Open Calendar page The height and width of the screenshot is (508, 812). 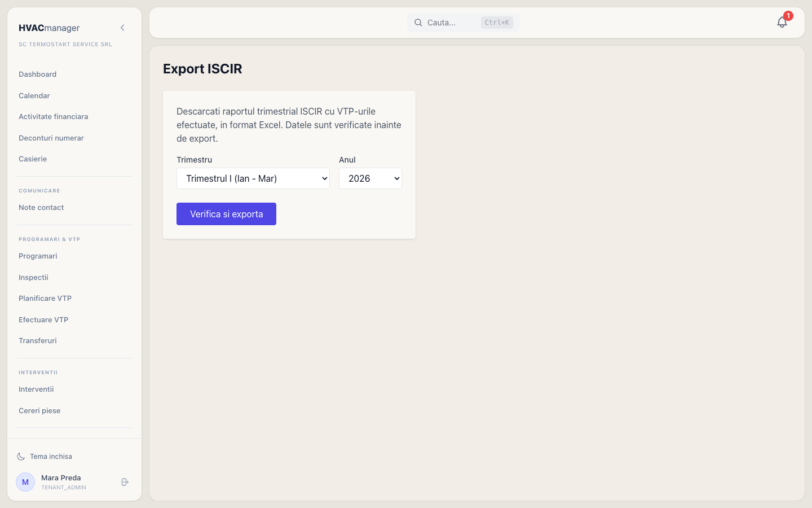coord(34,95)
